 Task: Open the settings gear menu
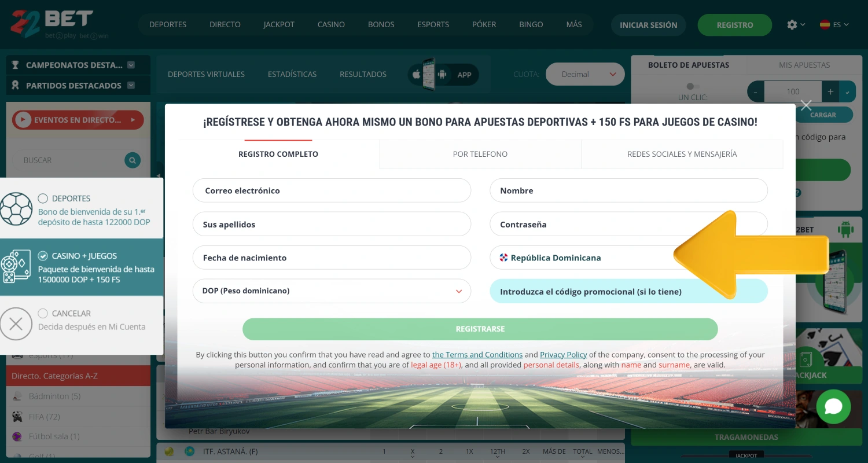click(x=792, y=24)
